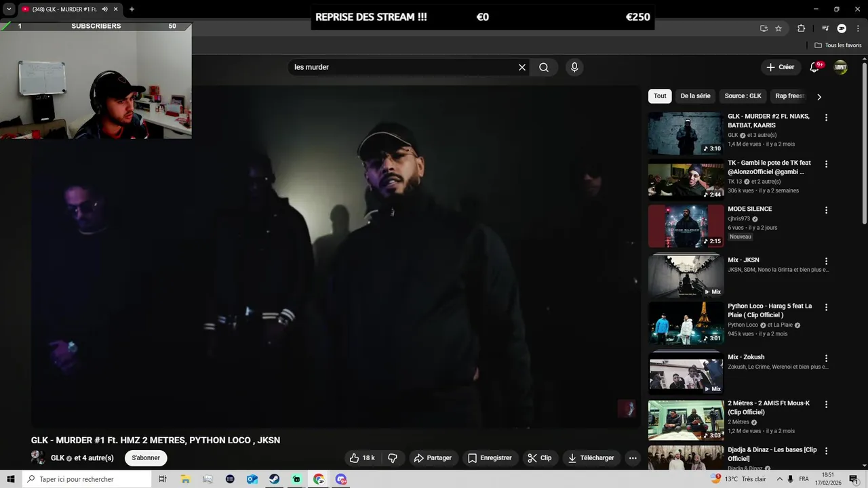Open GLK channel avatar

39,458
